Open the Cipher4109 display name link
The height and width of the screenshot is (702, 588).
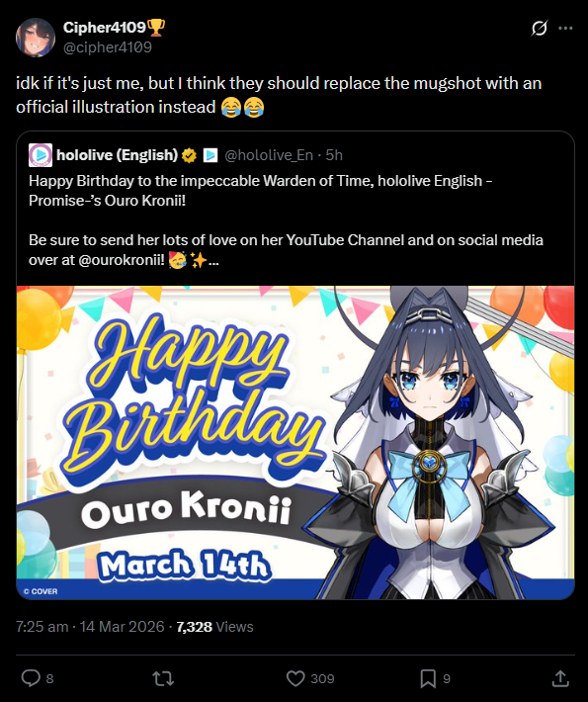point(105,28)
